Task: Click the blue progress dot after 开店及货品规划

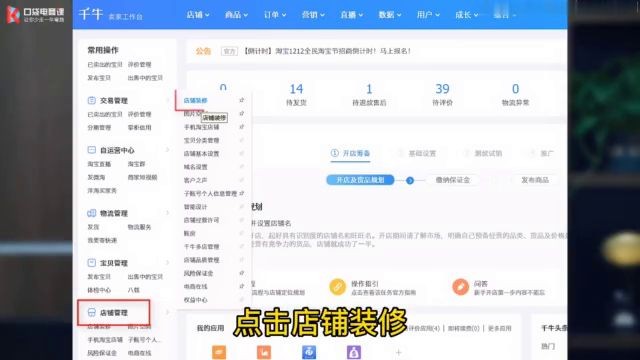Action: pos(410,180)
